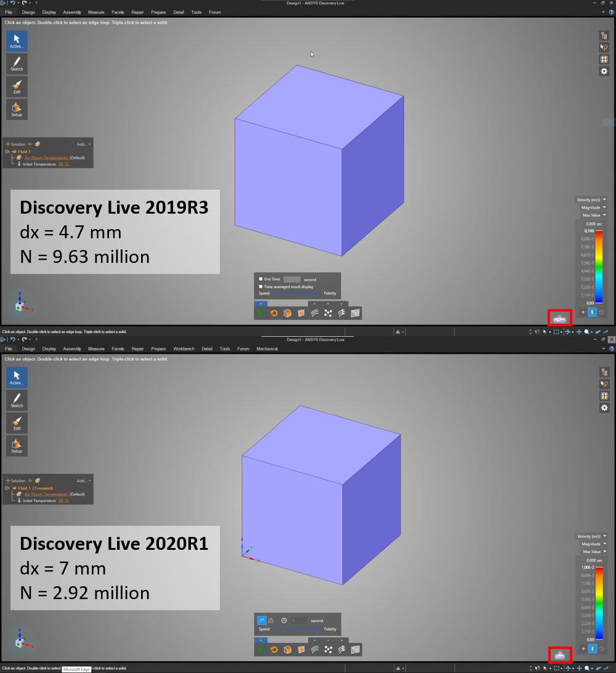Open the Max Value dropdown in top window

(594, 216)
